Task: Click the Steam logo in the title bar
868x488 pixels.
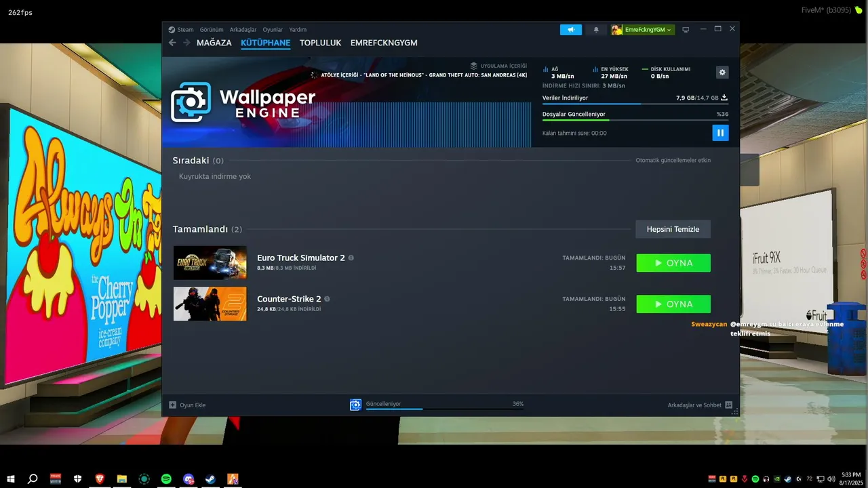Action: 172,30
